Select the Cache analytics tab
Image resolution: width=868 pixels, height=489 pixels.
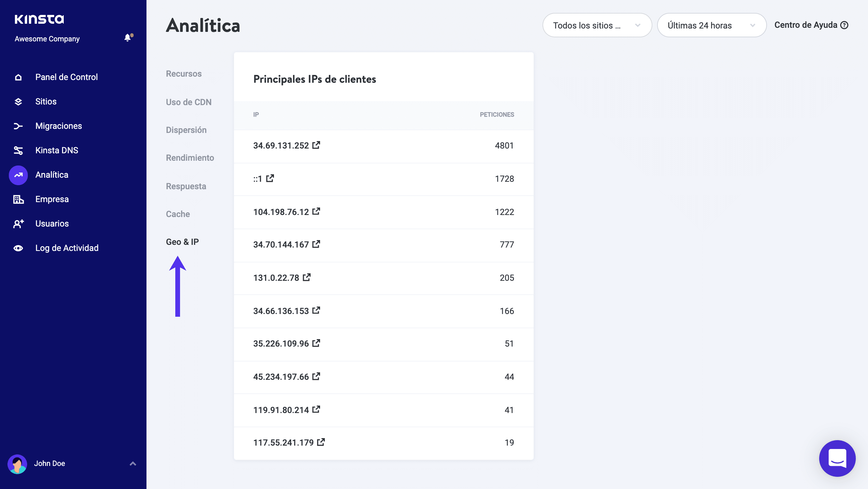click(x=178, y=214)
